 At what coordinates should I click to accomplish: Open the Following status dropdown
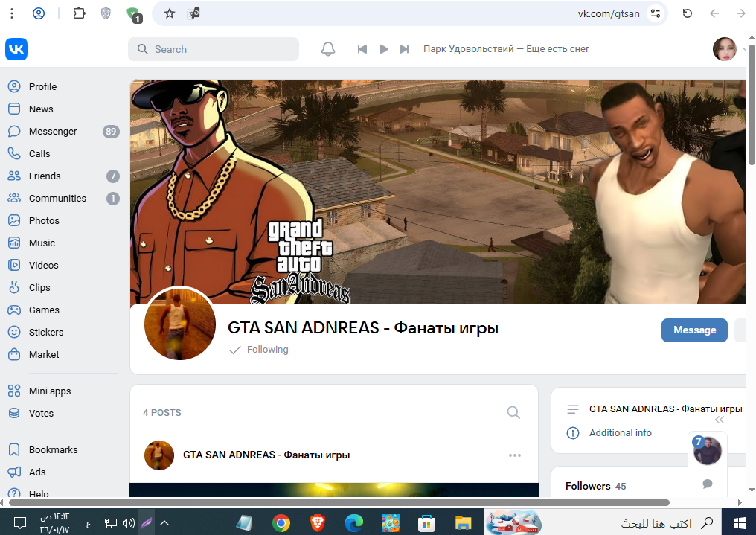(259, 350)
